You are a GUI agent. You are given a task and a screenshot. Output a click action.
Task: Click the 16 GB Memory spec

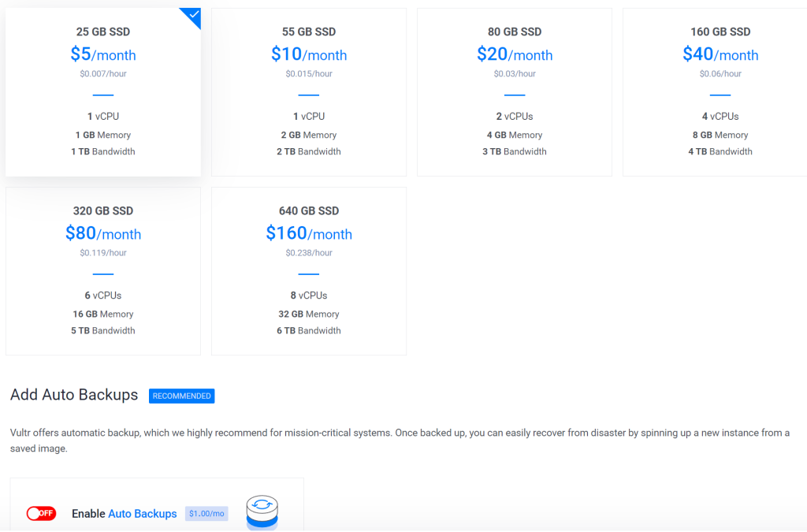pos(102,314)
